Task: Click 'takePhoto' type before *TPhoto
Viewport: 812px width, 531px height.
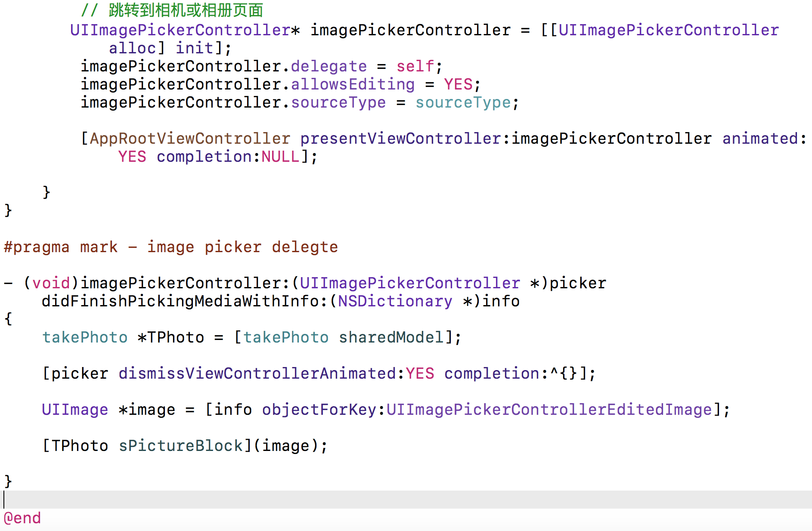Action: tap(85, 337)
